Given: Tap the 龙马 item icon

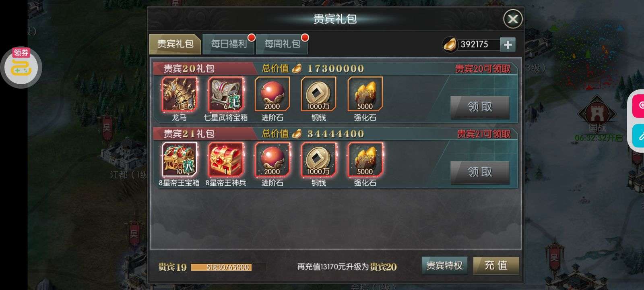Looking at the screenshot, I should (x=179, y=94).
